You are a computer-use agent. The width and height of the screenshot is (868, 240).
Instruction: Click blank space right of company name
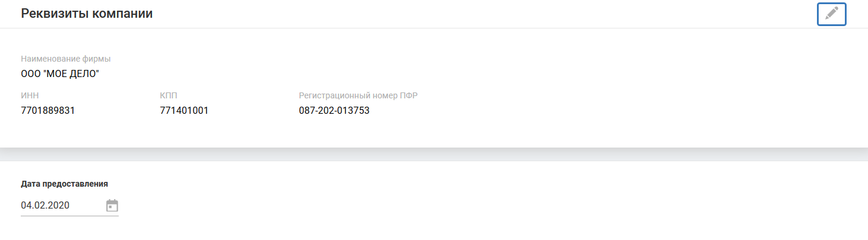pyautogui.click(x=475, y=74)
